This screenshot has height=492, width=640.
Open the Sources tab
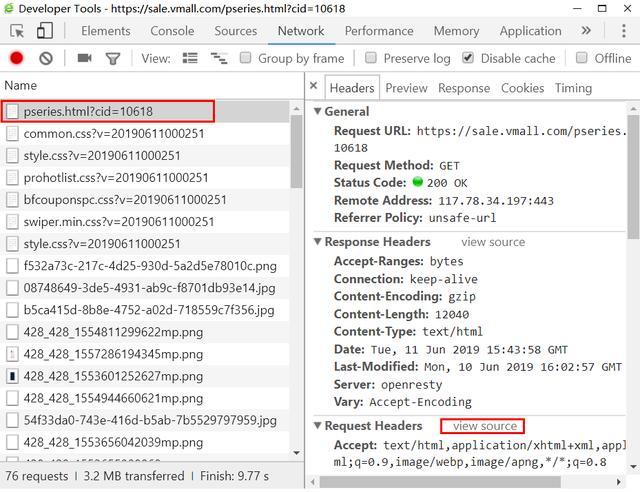point(236,31)
